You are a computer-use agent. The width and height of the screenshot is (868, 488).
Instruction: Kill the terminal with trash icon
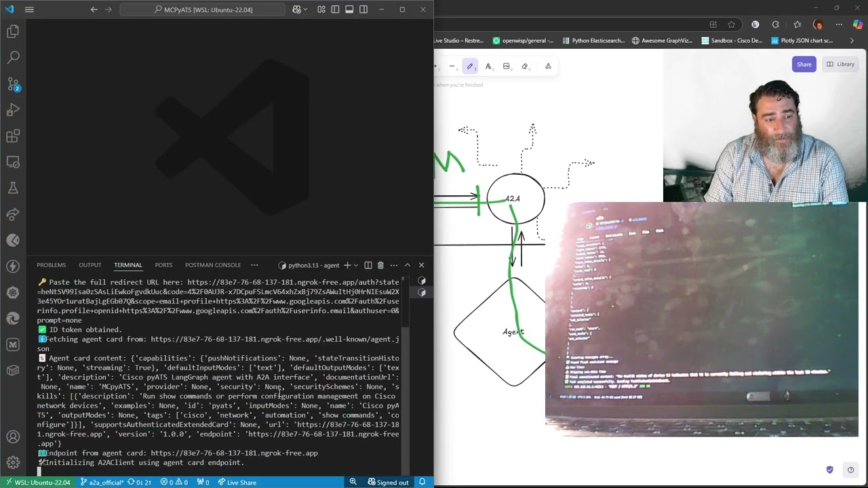[x=380, y=265]
